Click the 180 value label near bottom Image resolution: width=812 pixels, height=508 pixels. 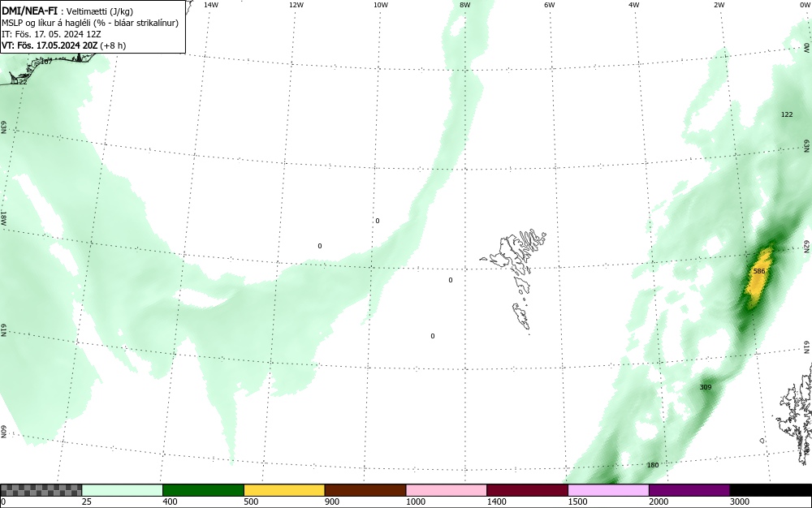click(653, 465)
